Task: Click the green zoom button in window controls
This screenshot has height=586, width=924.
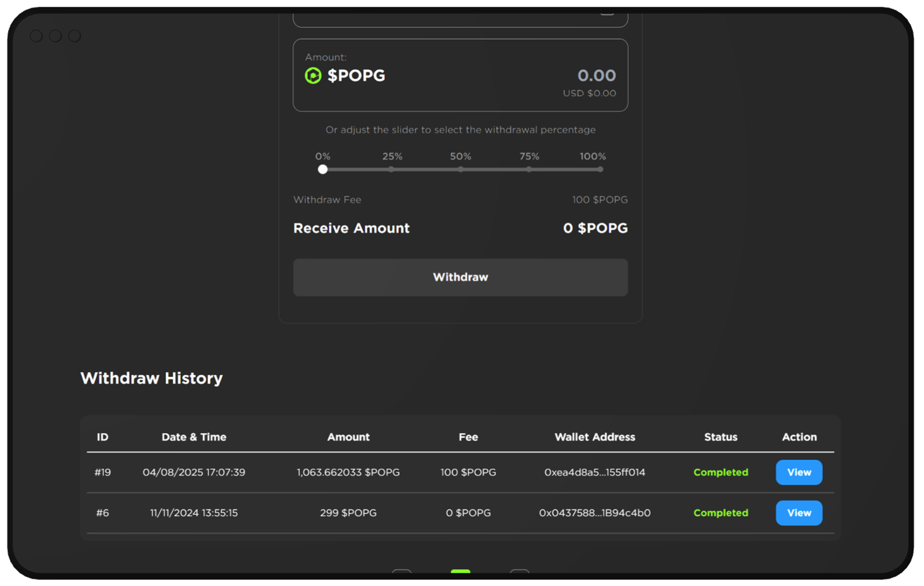Action: coord(75,36)
